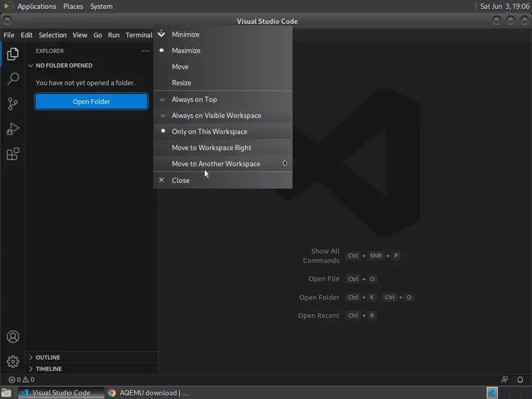The width and height of the screenshot is (532, 399).
Task: Click the VS Code tray icon in bottom panel
Action: (x=492, y=393)
